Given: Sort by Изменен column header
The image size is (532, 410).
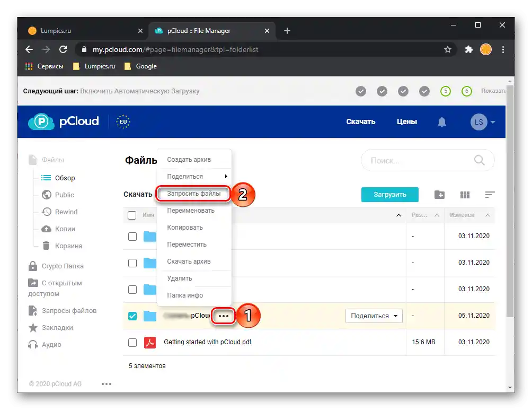Looking at the screenshot, I should [469, 215].
